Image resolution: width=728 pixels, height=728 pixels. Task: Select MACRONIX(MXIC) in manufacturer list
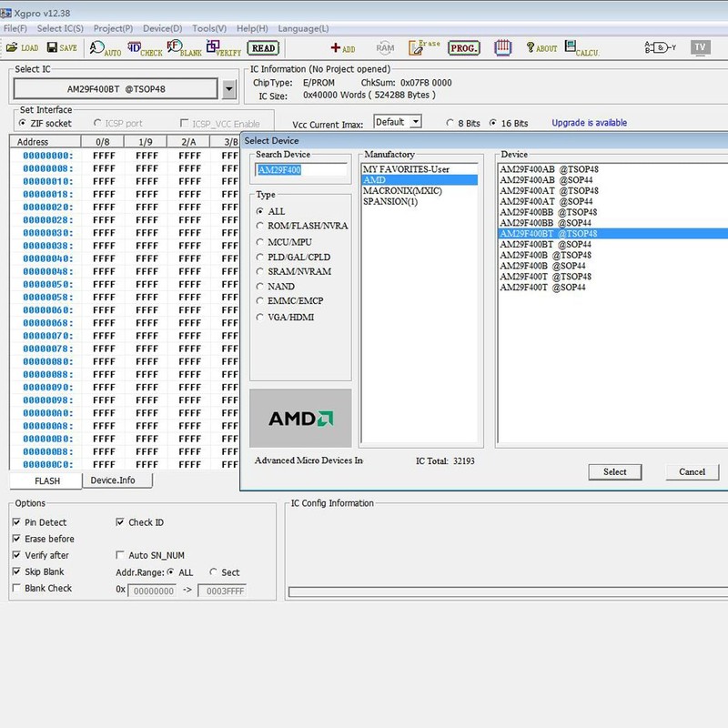pos(420,191)
